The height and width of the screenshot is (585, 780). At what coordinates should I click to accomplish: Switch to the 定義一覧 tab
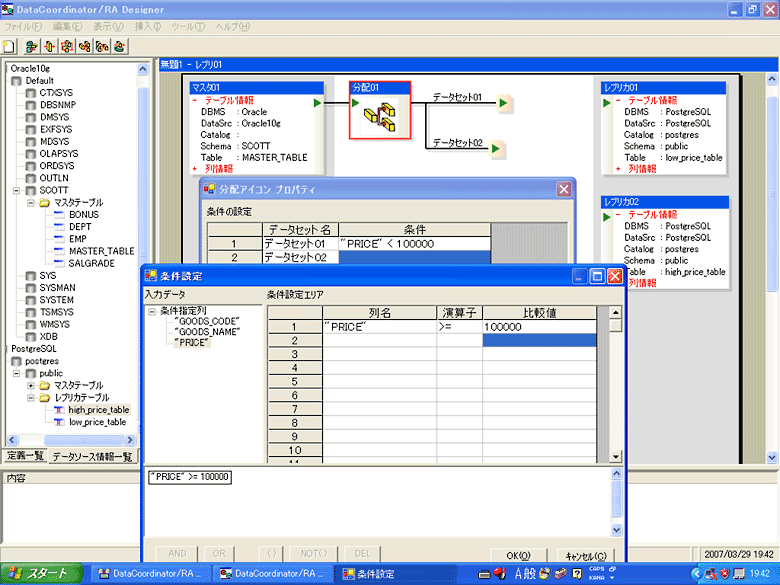[x=25, y=456]
